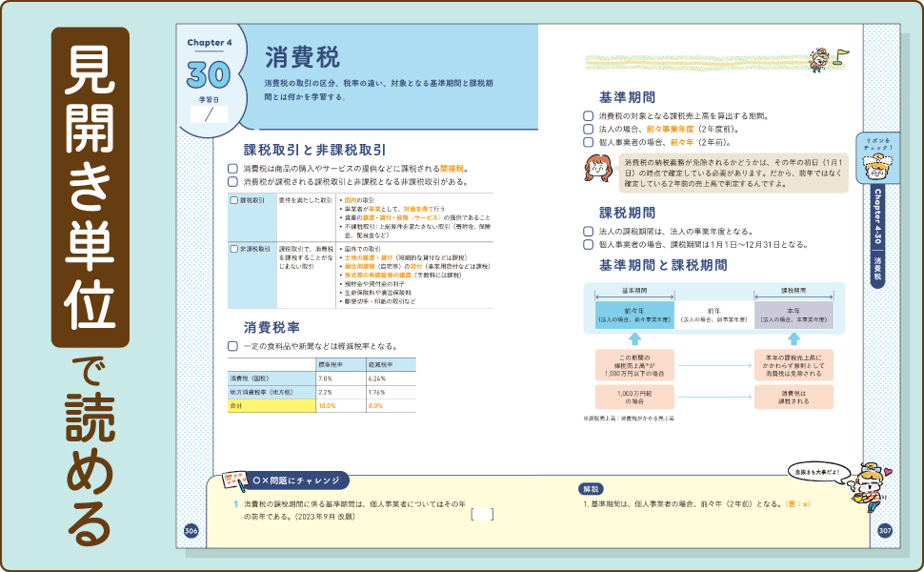Click the 7.8% cell

(341, 378)
